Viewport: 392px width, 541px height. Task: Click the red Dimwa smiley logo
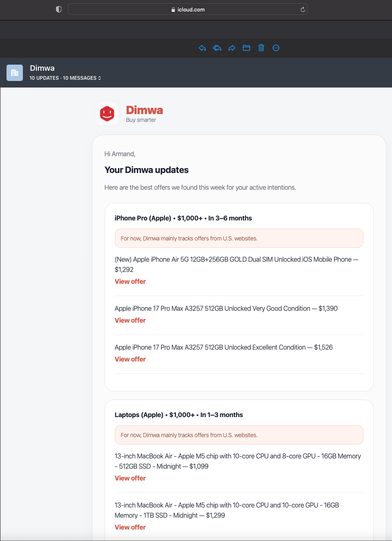tap(107, 114)
